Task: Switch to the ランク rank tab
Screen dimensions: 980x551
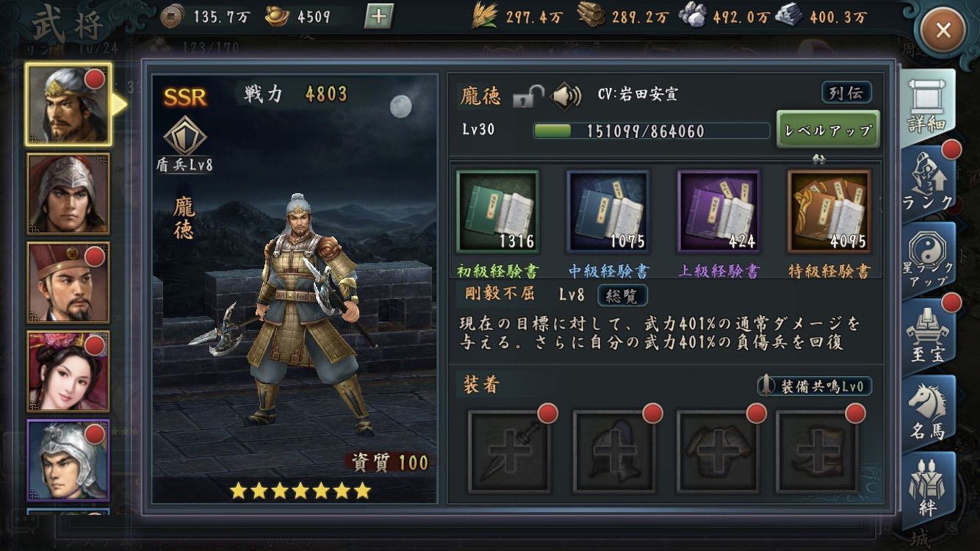Action: click(x=927, y=182)
